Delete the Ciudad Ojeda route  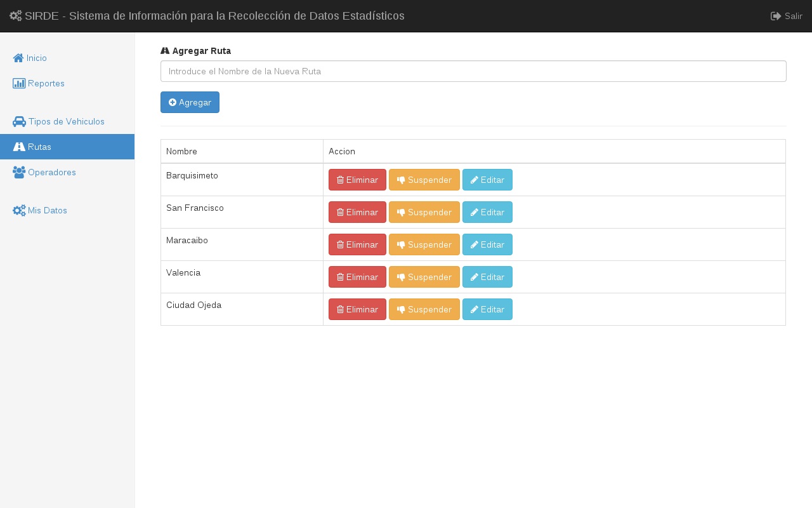click(x=357, y=309)
